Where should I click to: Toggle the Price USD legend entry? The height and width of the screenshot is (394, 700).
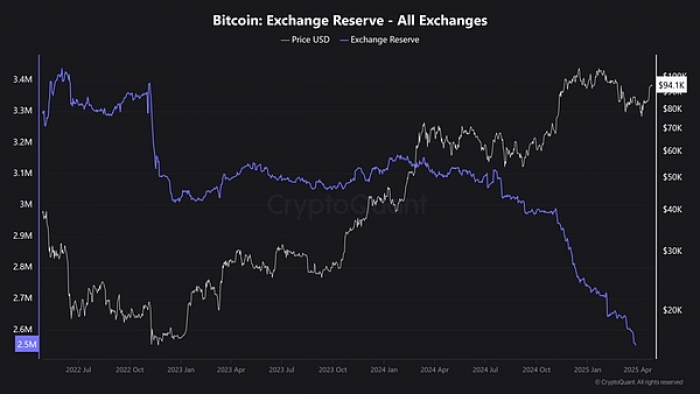pos(306,40)
